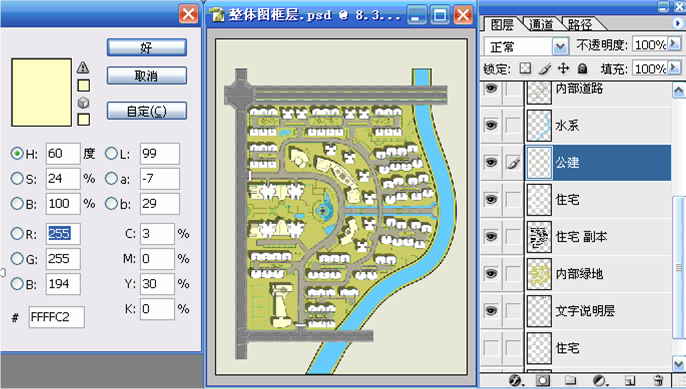Lock transparent pixels icon
The width and height of the screenshot is (686, 389).
(x=525, y=68)
